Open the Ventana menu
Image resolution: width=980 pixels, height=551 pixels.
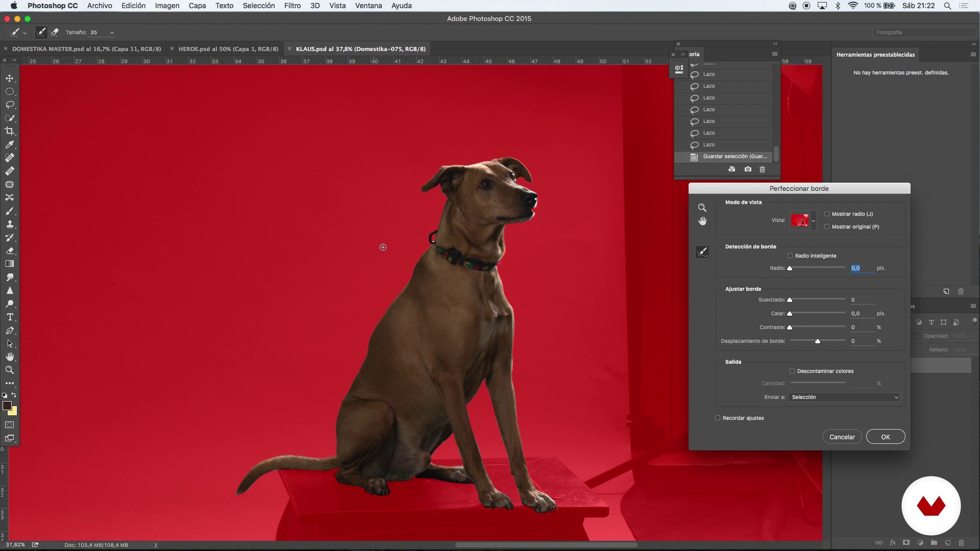click(369, 6)
